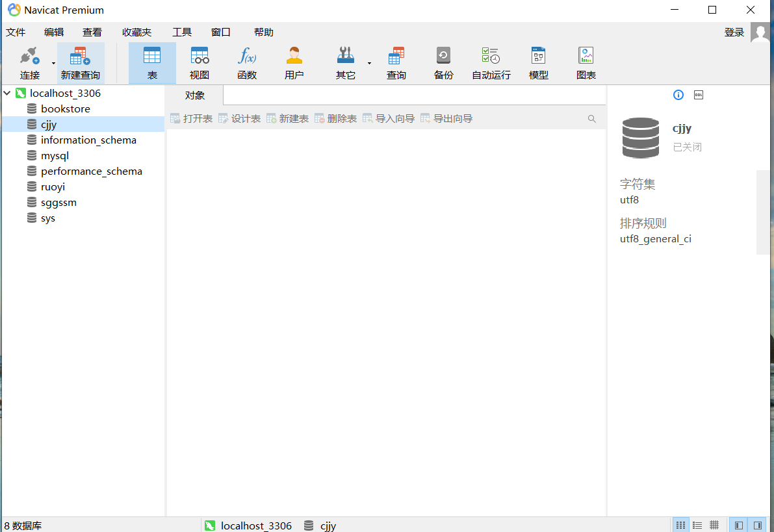Expand the 连接 dropdown arrow
Viewport: 774px width, 532px height.
click(x=53, y=63)
